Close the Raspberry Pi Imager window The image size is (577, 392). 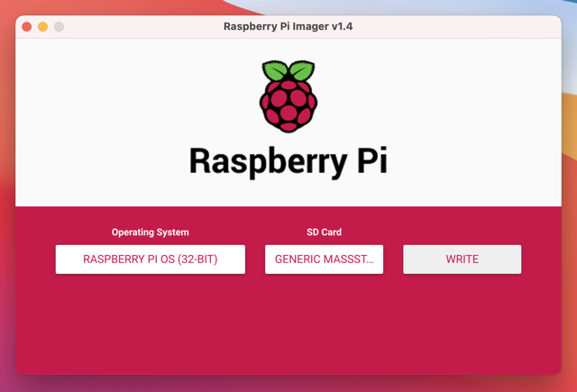pyautogui.click(x=26, y=26)
